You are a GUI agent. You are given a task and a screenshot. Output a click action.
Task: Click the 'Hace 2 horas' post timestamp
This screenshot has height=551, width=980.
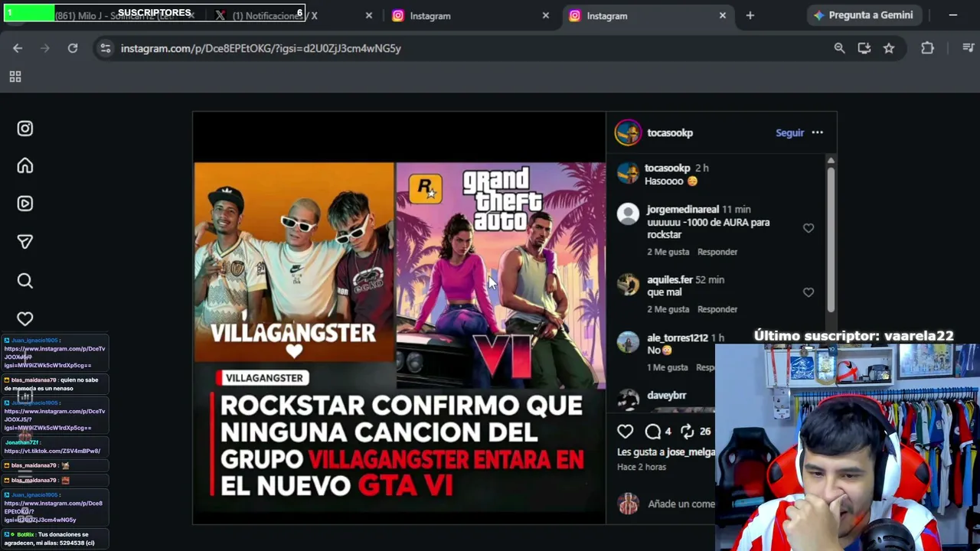click(x=642, y=467)
